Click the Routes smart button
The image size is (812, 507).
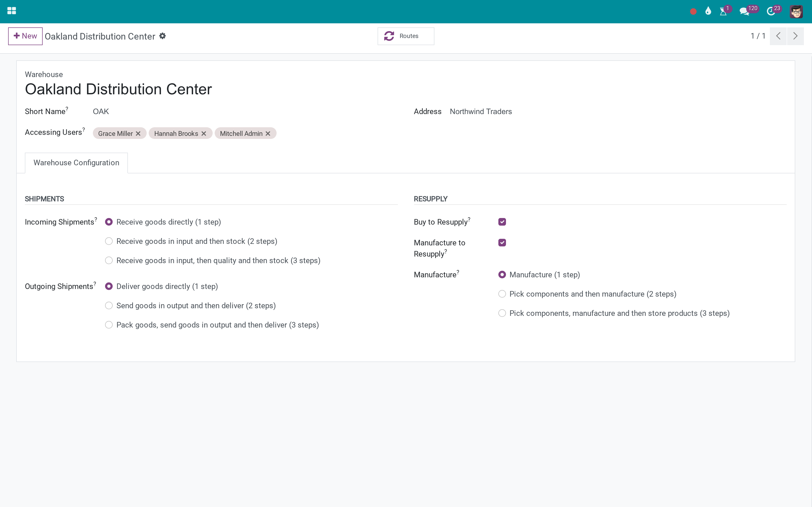click(406, 36)
